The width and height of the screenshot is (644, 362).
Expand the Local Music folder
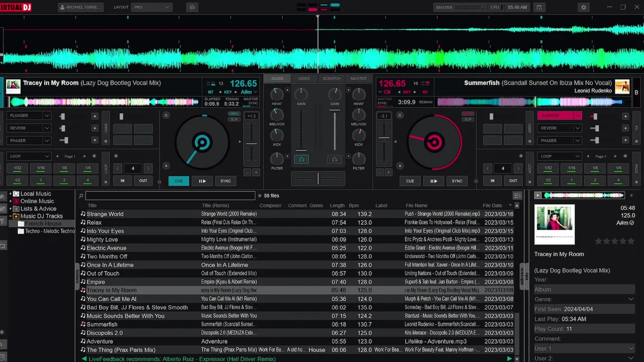pos(10,194)
